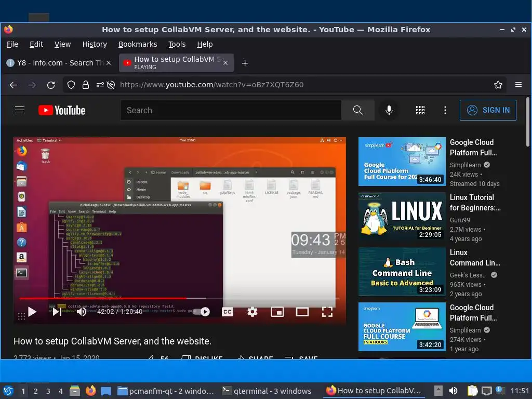The height and width of the screenshot is (399, 532).
Task: Open Google Cloud Platform 3:46:40 thumbnail
Action: [402, 162]
